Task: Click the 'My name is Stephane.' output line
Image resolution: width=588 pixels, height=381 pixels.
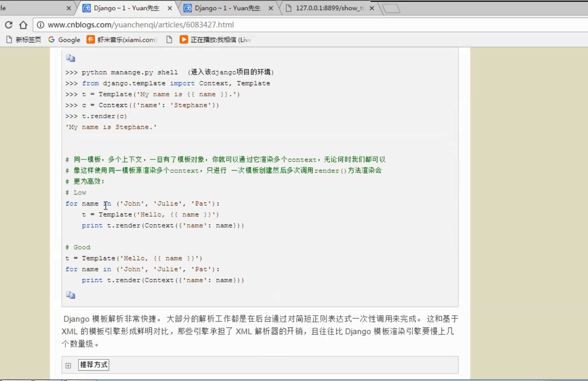Action: 111,127
